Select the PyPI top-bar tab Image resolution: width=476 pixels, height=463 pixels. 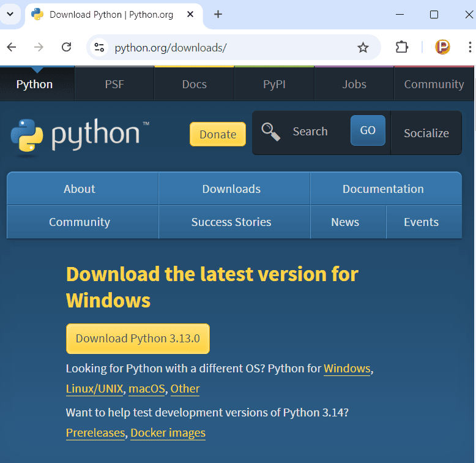click(274, 84)
